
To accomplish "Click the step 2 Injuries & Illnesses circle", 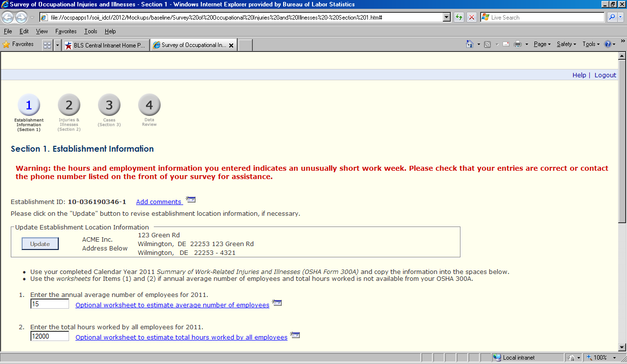I will pyautogui.click(x=69, y=105).
